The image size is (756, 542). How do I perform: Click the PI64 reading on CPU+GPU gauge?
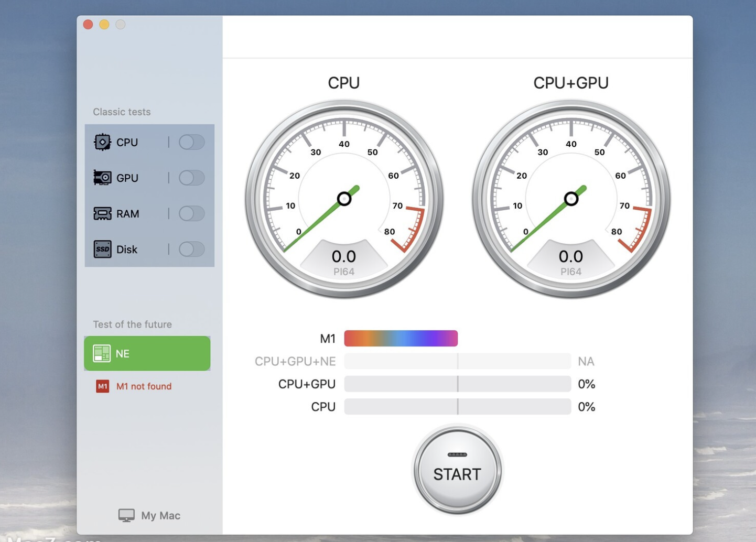[571, 272]
